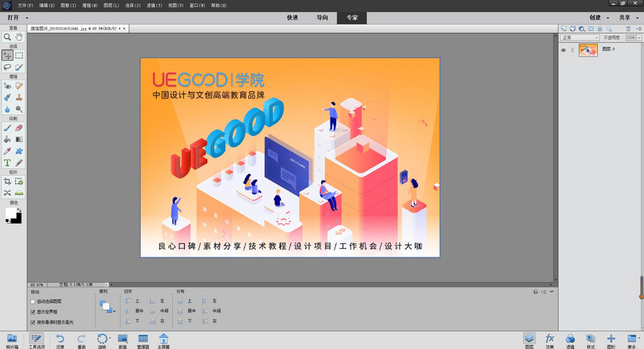Toggle lock transparent pixels icon

[609, 29]
